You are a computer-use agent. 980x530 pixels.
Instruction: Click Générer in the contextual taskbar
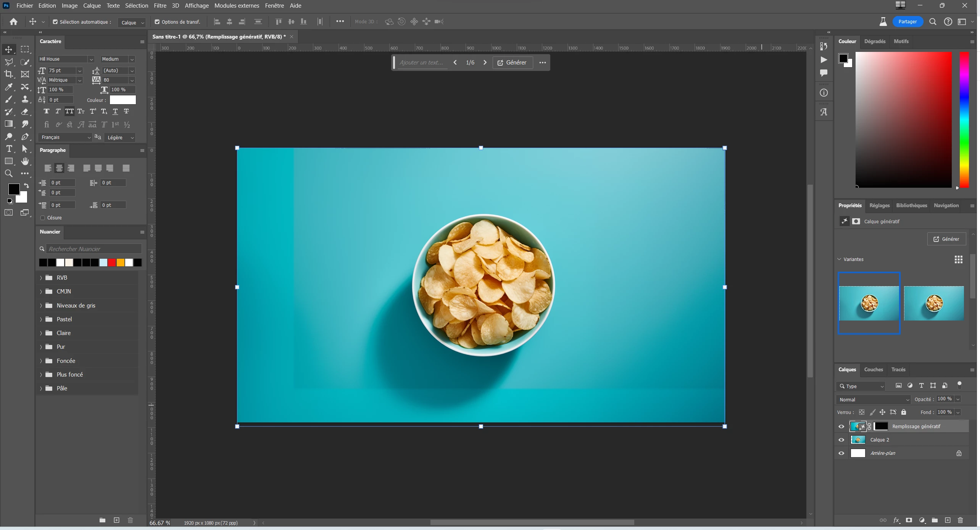(x=512, y=63)
